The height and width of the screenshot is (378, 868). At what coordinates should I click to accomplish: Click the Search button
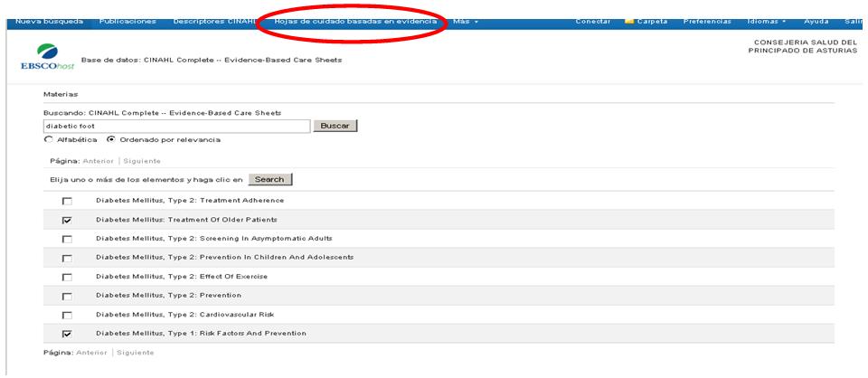point(269,180)
